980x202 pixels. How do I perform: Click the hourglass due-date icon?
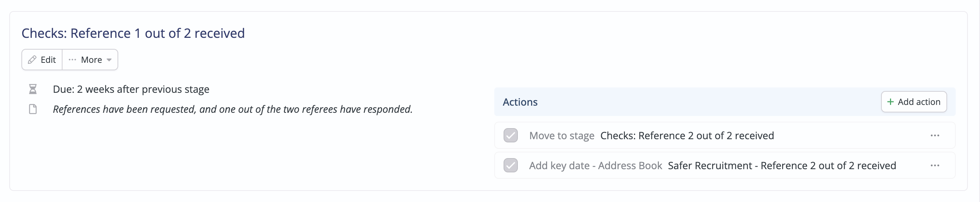click(33, 89)
